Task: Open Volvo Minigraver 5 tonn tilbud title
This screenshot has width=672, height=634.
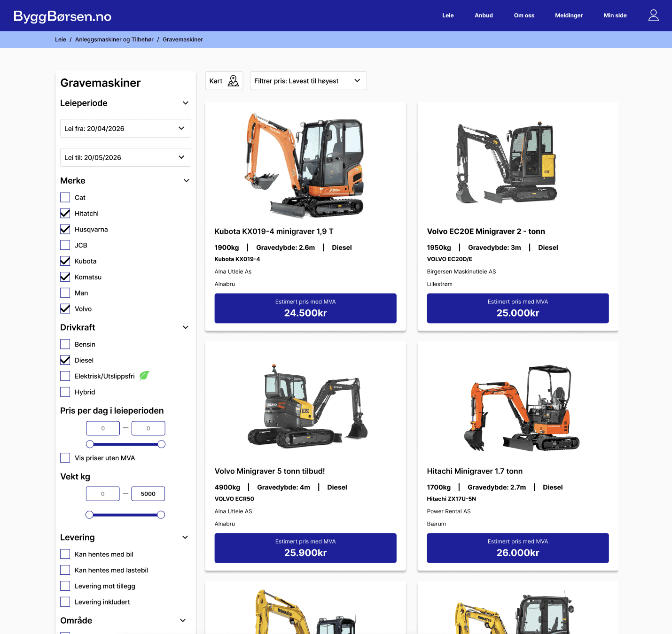Action: click(270, 471)
